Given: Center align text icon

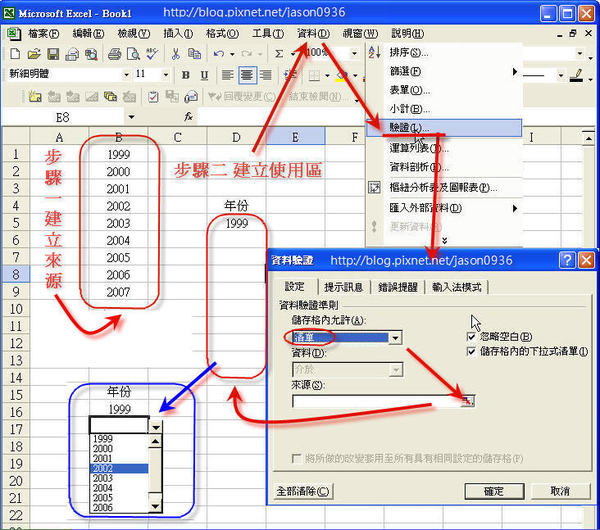Looking at the screenshot, I should click(x=247, y=75).
